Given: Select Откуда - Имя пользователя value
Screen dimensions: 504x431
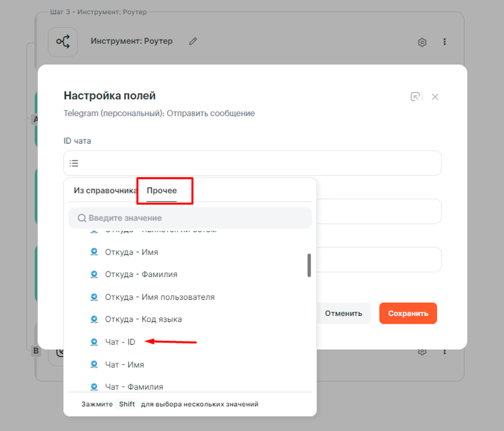Looking at the screenshot, I should click(x=160, y=297).
